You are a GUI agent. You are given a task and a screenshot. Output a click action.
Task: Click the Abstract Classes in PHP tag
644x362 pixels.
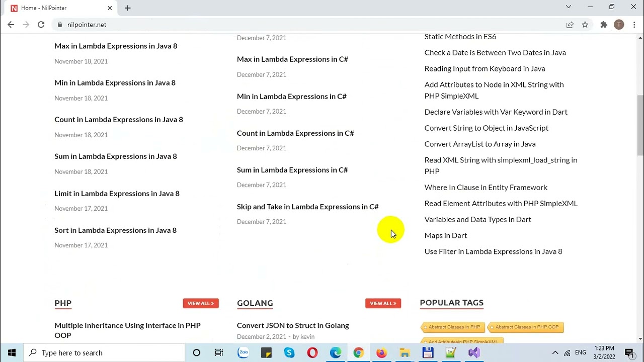[x=453, y=327]
